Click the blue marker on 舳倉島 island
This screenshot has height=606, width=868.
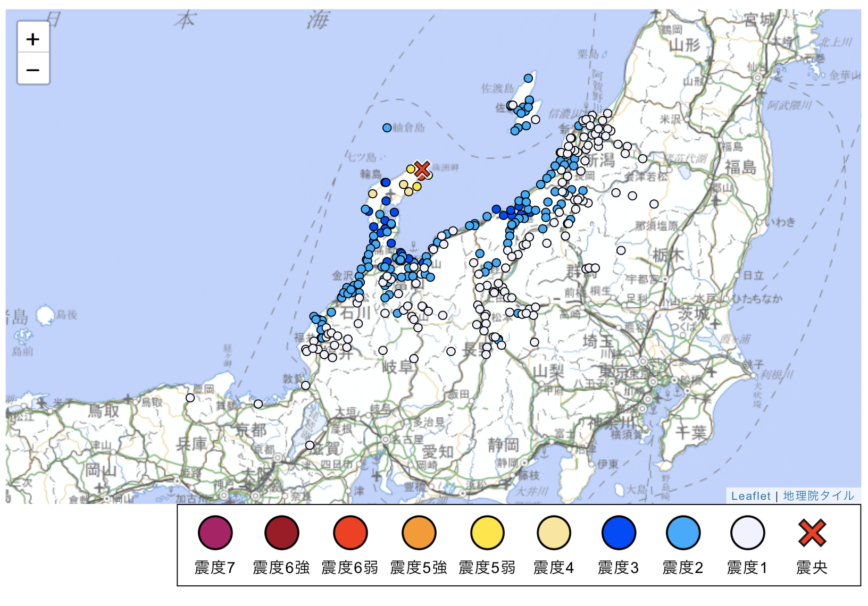(x=387, y=128)
